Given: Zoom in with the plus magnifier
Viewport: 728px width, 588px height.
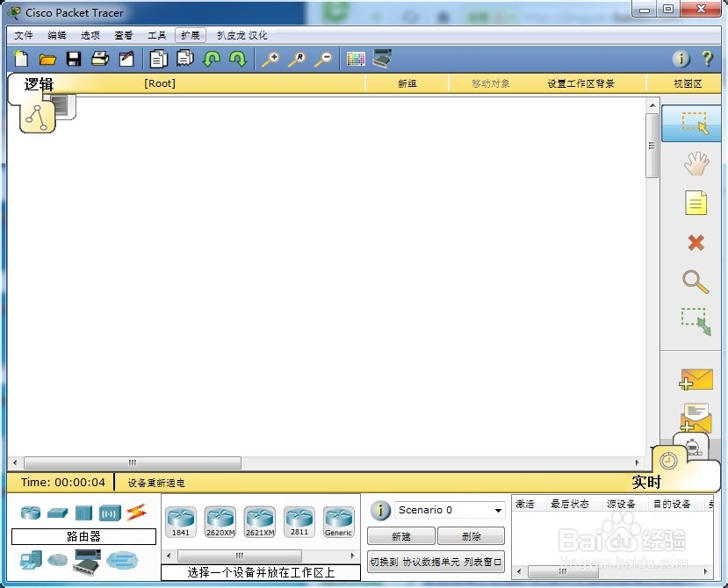Looking at the screenshot, I should pyautogui.click(x=270, y=59).
